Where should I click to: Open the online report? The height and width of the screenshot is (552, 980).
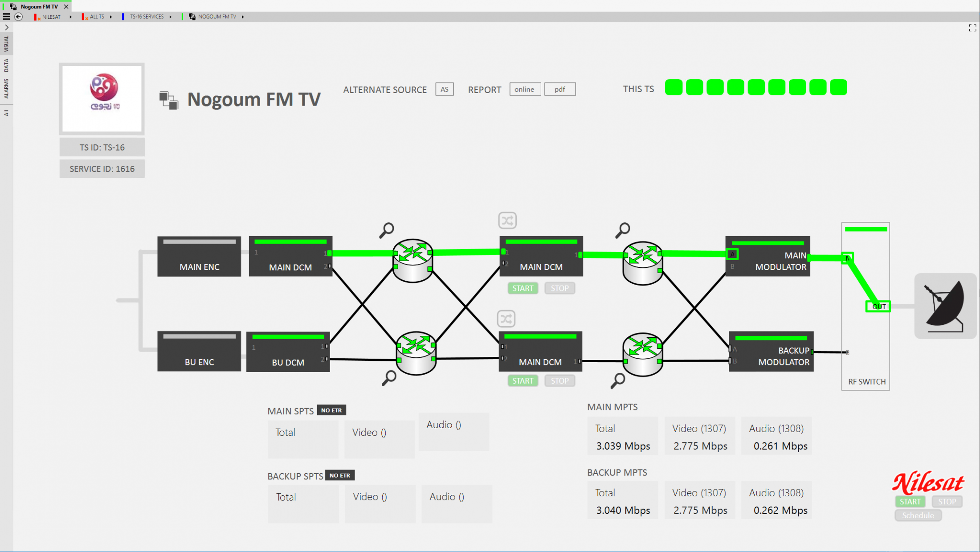pos(525,89)
